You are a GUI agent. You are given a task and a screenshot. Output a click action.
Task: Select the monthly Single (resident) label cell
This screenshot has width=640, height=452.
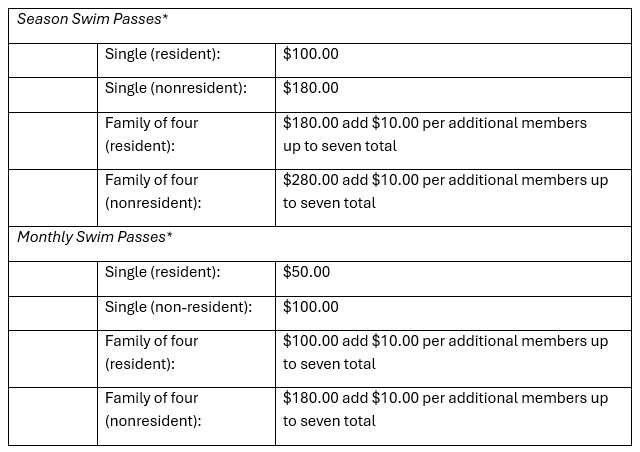[x=162, y=272]
